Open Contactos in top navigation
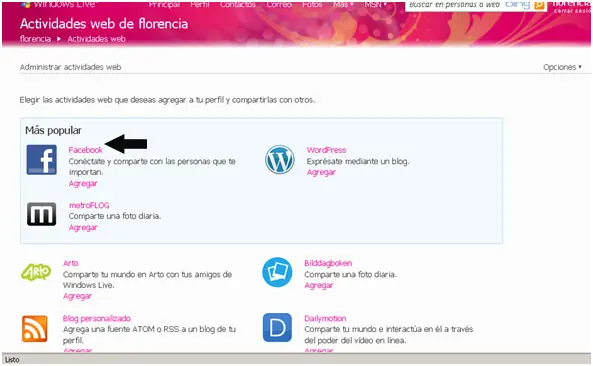This screenshot has width=593, height=366. [238, 5]
